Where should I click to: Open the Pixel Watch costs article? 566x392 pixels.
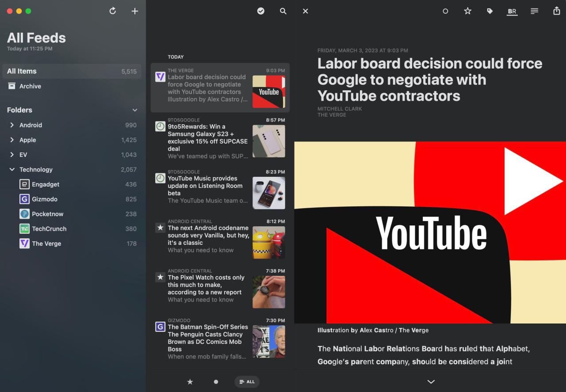click(x=220, y=287)
